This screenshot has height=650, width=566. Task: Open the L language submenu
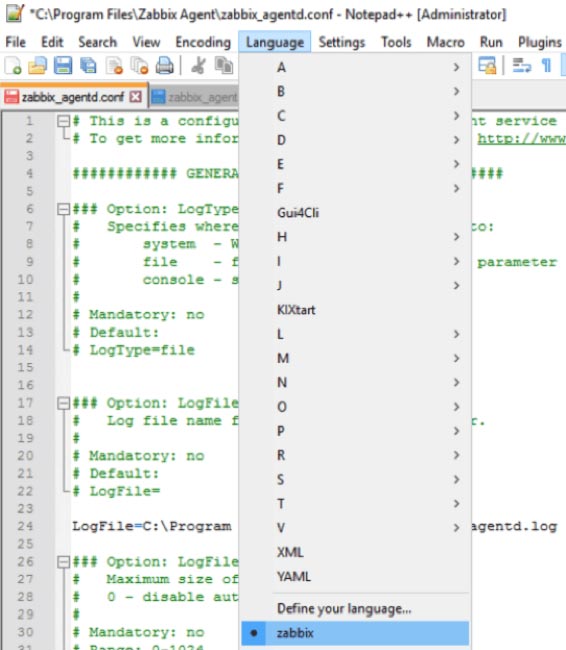(x=355, y=334)
